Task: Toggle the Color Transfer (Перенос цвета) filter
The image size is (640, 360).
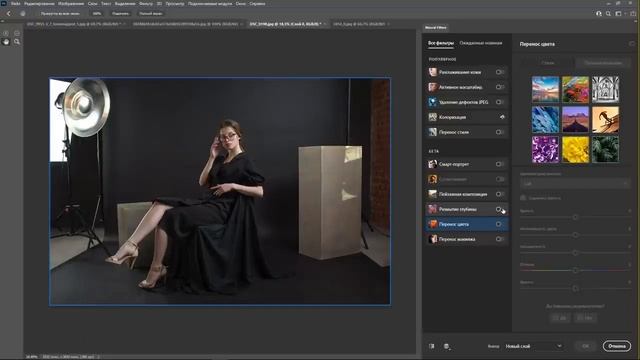Action: point(500,224)
